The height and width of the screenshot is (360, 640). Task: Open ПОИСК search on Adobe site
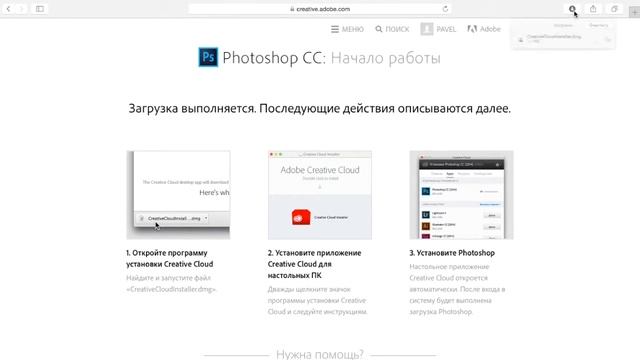coord(392,29)
